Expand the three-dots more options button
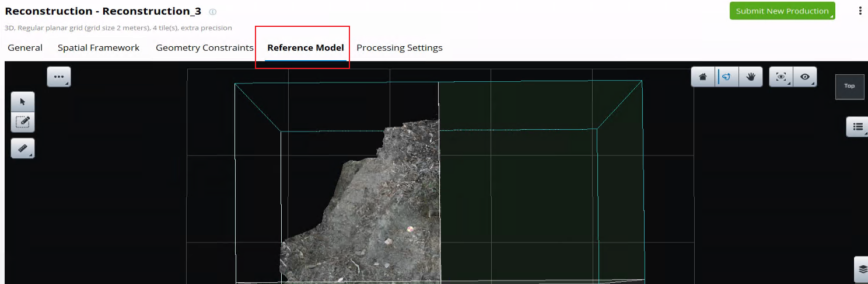 pyautogui.click(x=58, y=77)
